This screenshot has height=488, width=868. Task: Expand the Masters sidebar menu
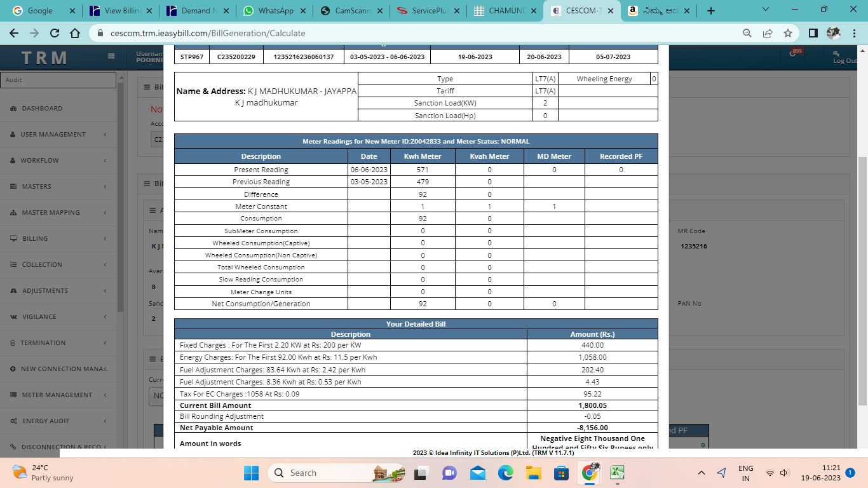[58, 186]
